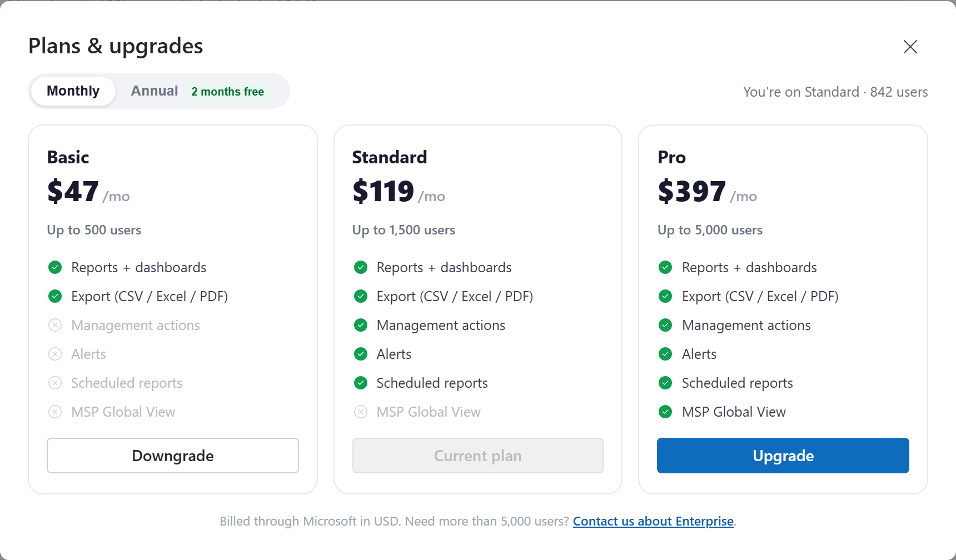The height and width of the screenshot is (560, 956).
Task: Select the Basic plan title
Action: click(68, 157)
